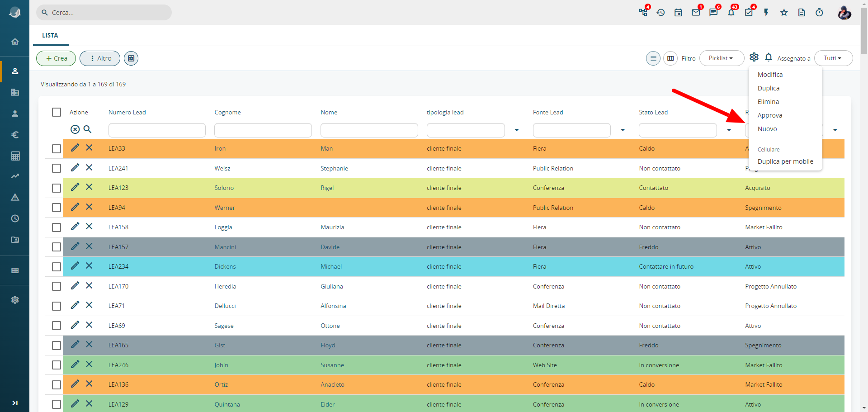Check the box for row LEA170

(x=57, y=286)
